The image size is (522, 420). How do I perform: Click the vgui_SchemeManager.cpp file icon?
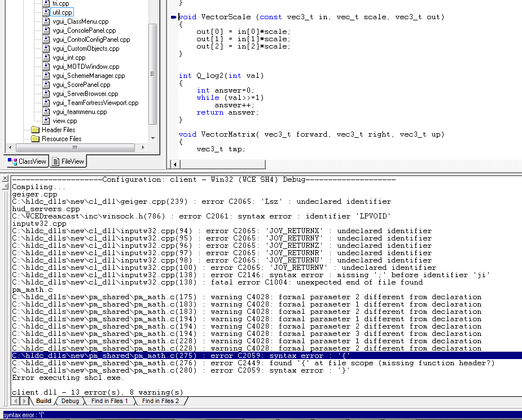tap(46, 76)
